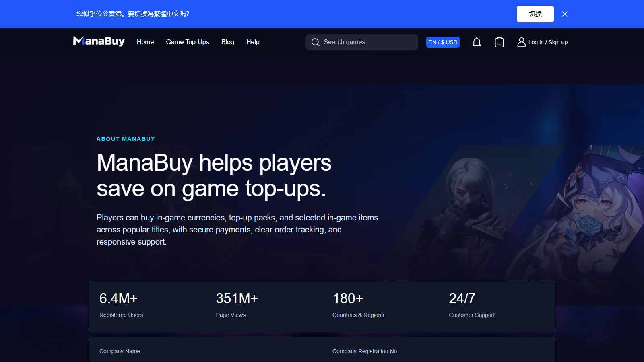Click the 6.4M+ statistic
644x362 pixels.
point(118,298)
